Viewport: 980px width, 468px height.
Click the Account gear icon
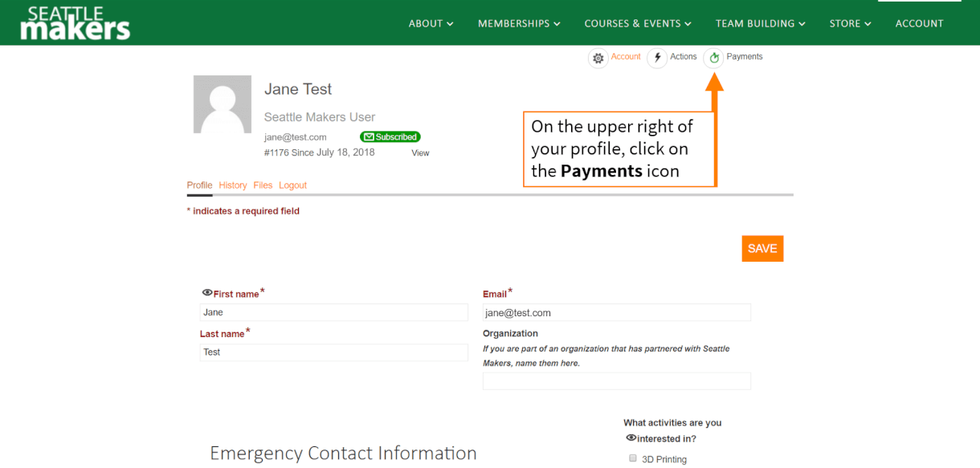598,58
